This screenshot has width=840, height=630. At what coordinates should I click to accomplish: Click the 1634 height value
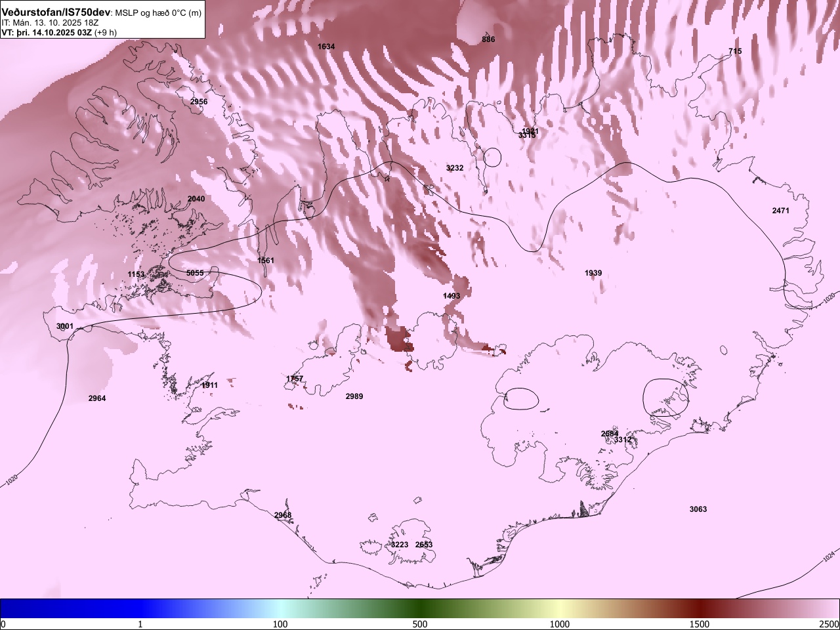point(326,47)
